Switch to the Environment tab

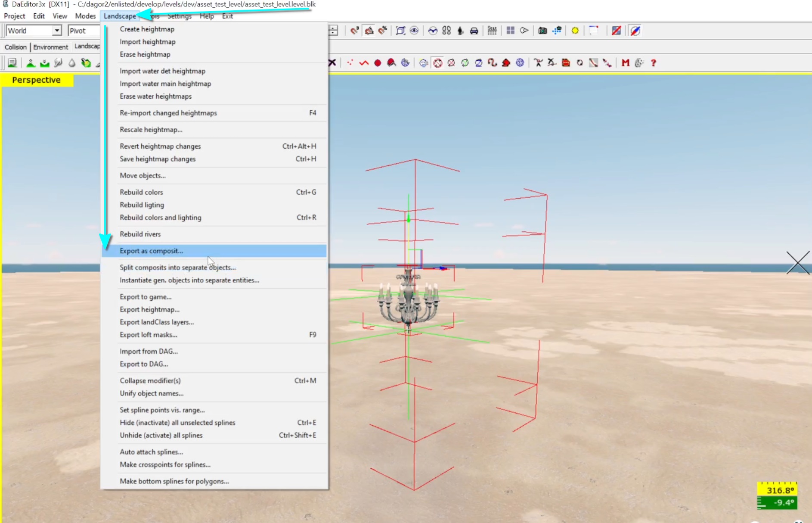tap(50, 47)
